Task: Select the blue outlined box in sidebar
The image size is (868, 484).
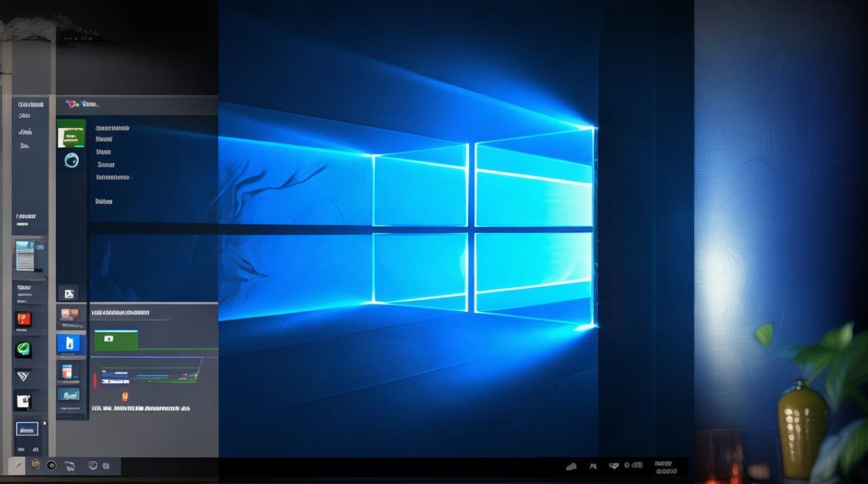Action: 26,429
